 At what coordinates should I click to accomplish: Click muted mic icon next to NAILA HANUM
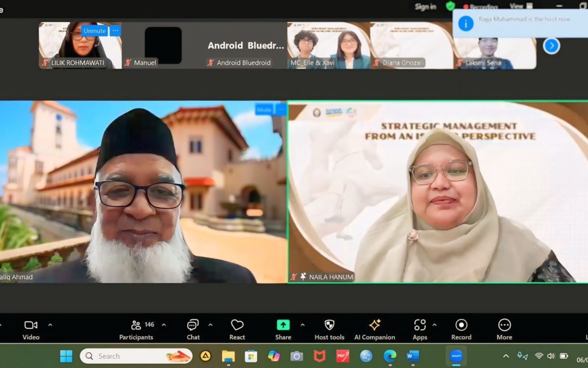tap(293, 277)
